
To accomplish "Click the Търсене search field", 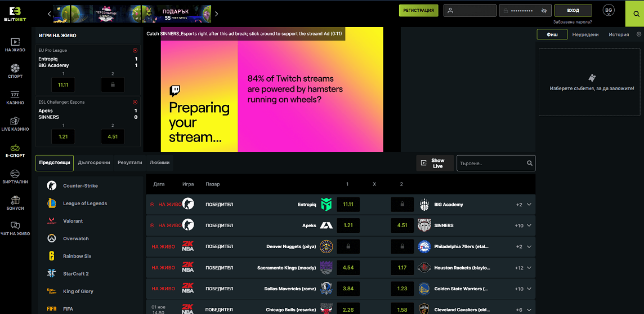I will click(x=491, y=163).
